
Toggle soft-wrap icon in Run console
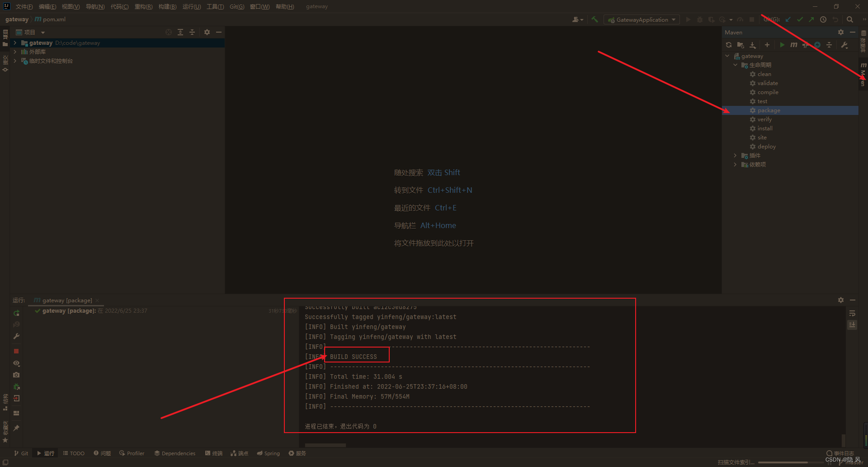tap(852, 313)
